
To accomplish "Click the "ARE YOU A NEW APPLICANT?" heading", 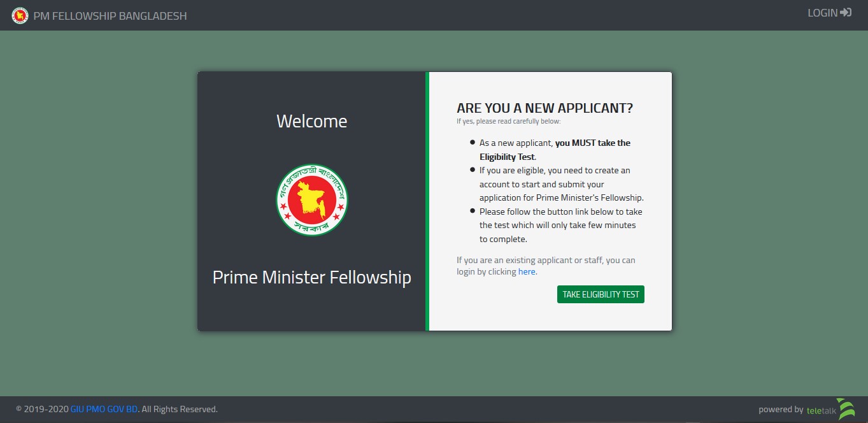I will coord(544,108).
